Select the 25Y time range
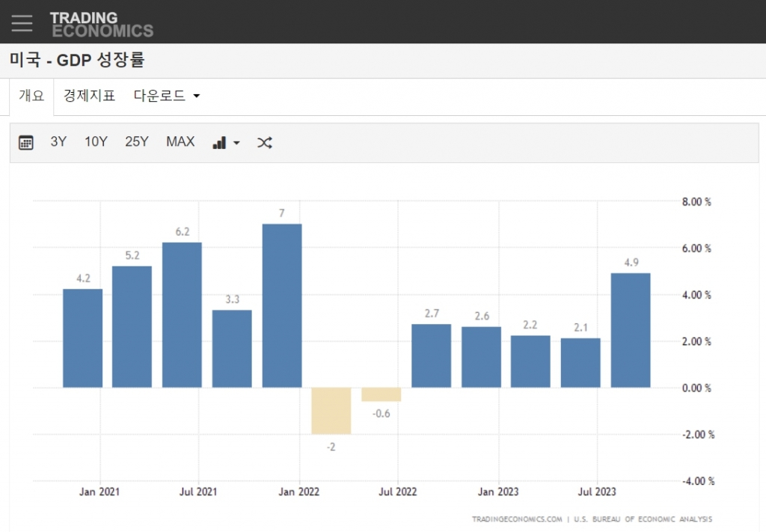 point(137,142)
